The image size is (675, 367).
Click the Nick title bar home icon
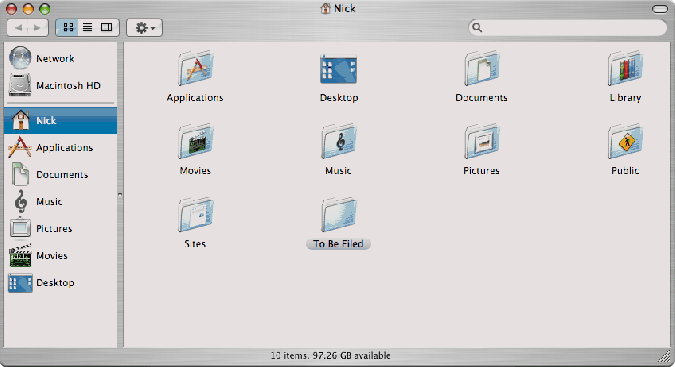[x=326, y=8]
